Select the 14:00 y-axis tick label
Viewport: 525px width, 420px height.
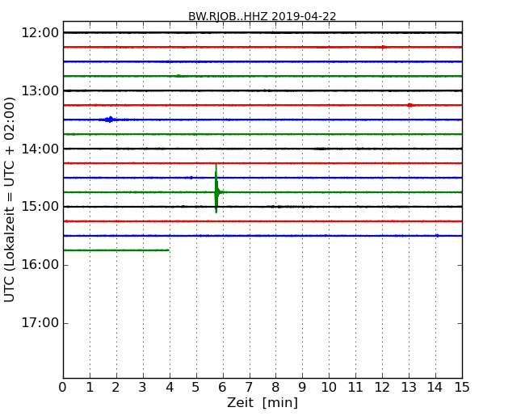pos(40,149)
